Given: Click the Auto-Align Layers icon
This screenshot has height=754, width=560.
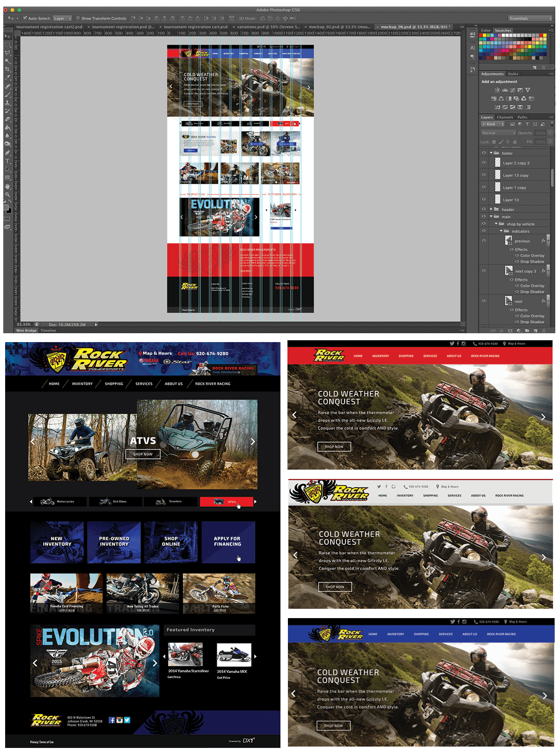Looking at the screenshot, I should click(x=231, y=18).
